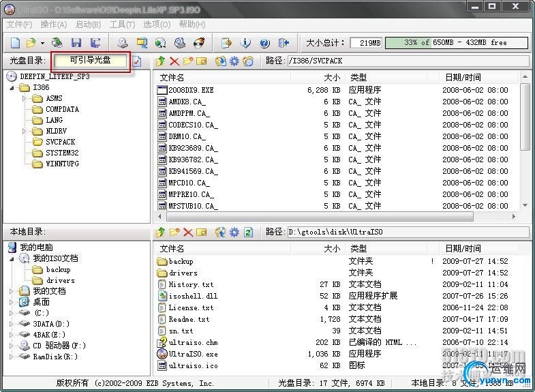Click the D:\gtools\disk\UltraISO path field
Image resolution: width=535 pixels, height=392 pixels.
408,232
